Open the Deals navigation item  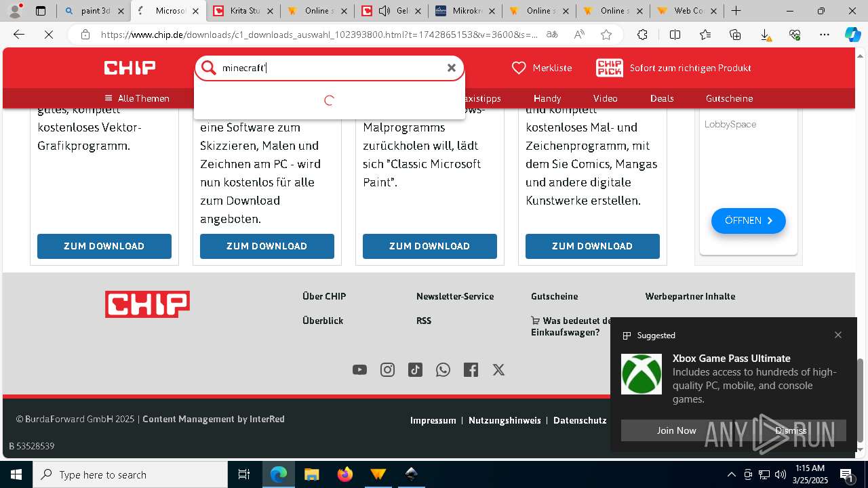pos(662,98)
